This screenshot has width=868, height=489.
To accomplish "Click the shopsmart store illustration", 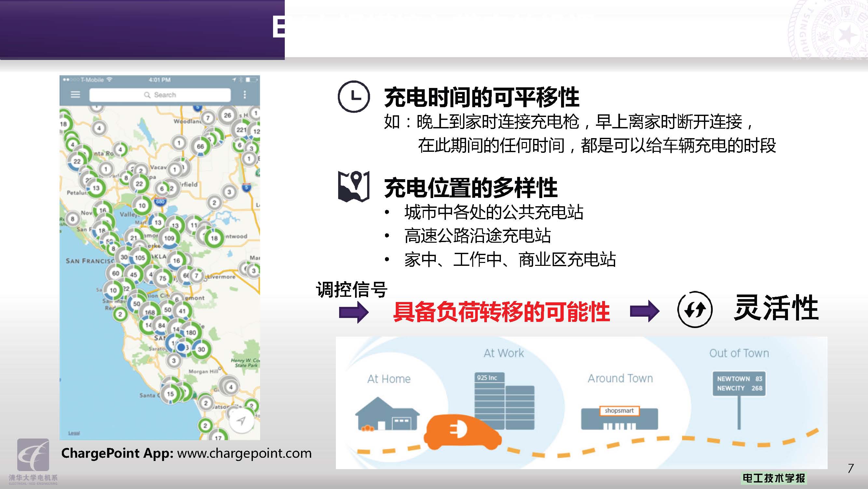I will [x=619, y=418].
